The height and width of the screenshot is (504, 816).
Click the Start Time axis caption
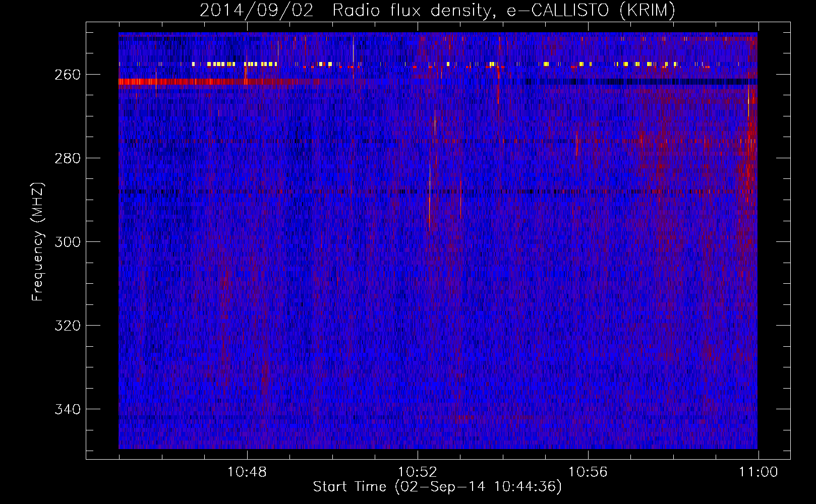(437, 487)
